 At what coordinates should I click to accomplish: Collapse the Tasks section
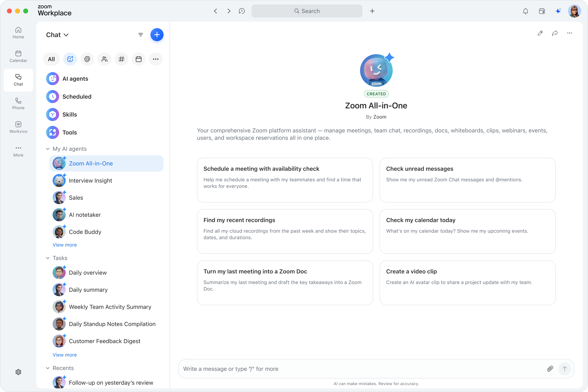coord(48,258)
